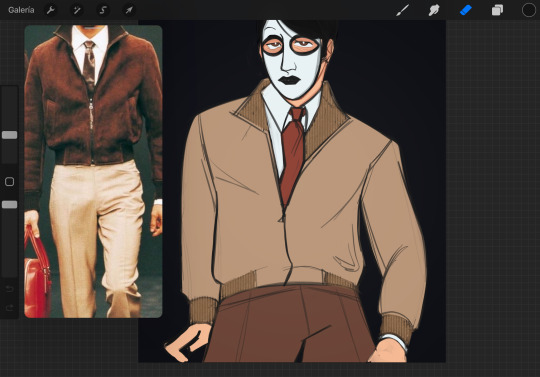The height and width of the screenshot is (377, 540).
Task: Select the reference photo of brown jacket
Action: [x=93, y=171]
